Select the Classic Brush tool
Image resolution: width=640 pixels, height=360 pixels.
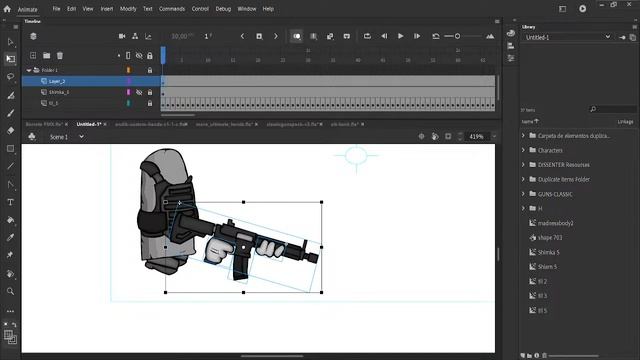11,113
